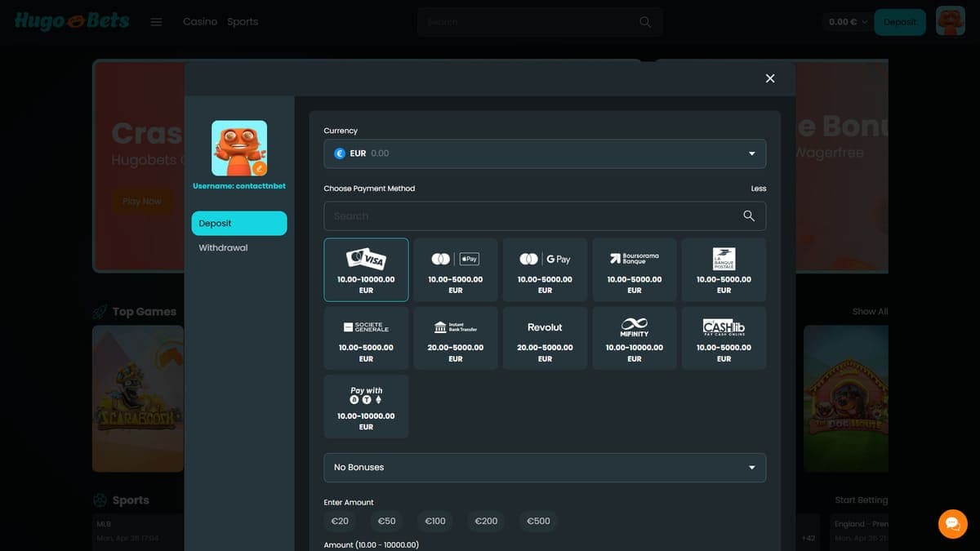This screenshot has width=980, height=551.
Task: Choose Revolut payment method
Action: pyautogui.click(x=545, y=339)
